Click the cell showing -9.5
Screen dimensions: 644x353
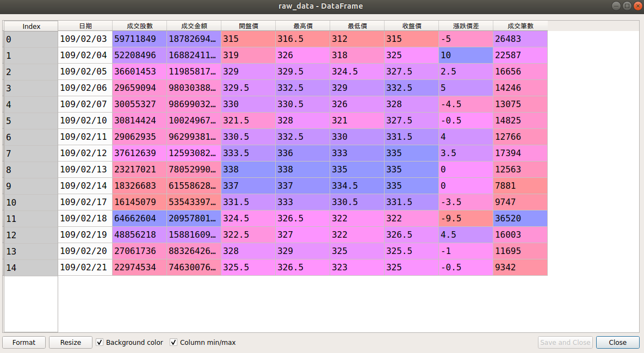pyautogui.click(x=466, y=219)
